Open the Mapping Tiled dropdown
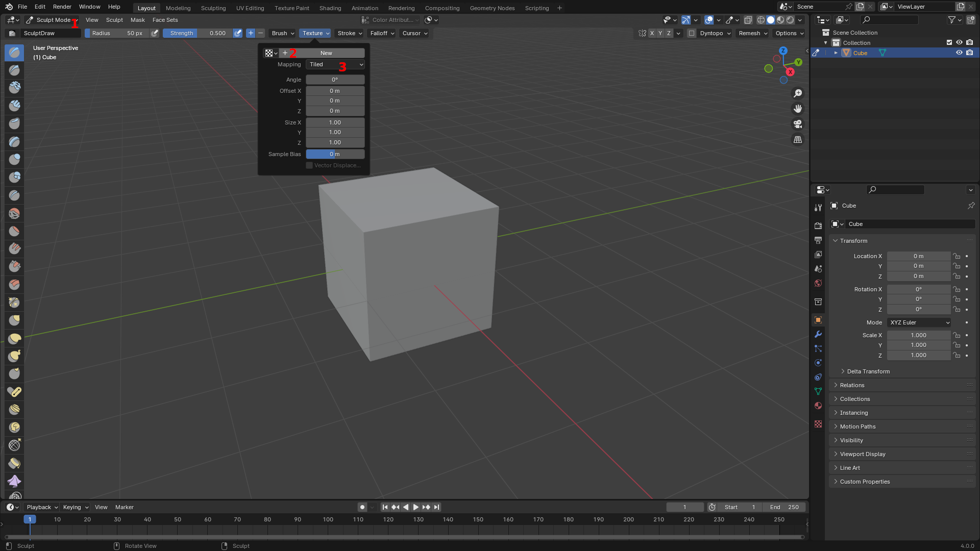980x551 pixels. (x=335, y=64)
